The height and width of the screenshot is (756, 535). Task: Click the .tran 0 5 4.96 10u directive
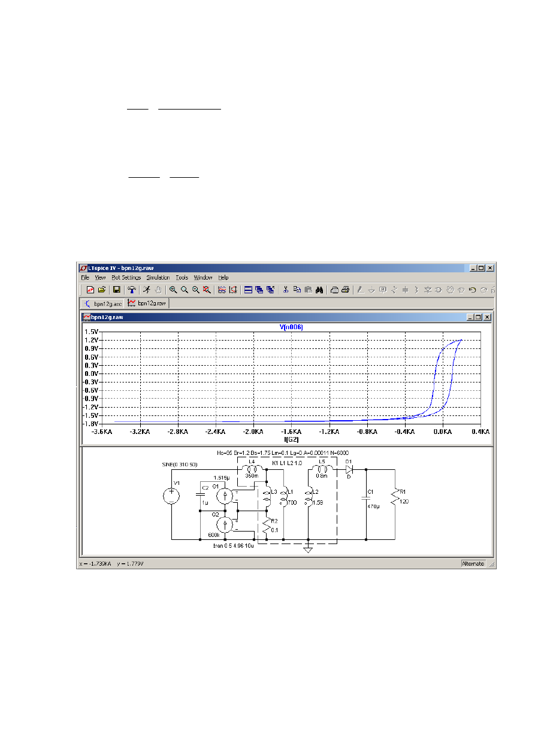[234, 546]
